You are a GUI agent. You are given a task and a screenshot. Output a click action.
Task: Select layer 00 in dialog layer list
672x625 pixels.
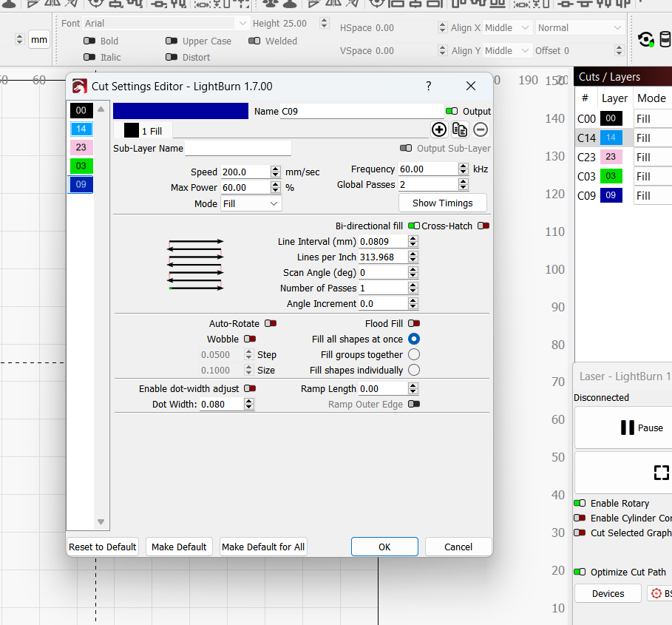click(81, 111)
